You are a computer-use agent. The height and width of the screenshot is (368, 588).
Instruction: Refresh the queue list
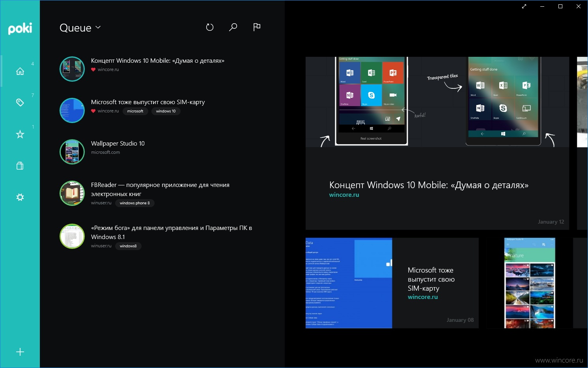[210, 27]
